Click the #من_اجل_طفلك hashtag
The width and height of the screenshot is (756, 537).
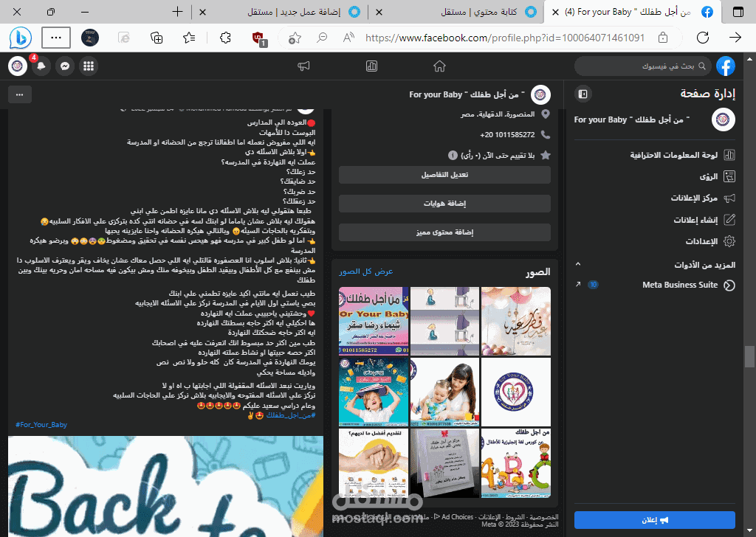coord(291,415)
